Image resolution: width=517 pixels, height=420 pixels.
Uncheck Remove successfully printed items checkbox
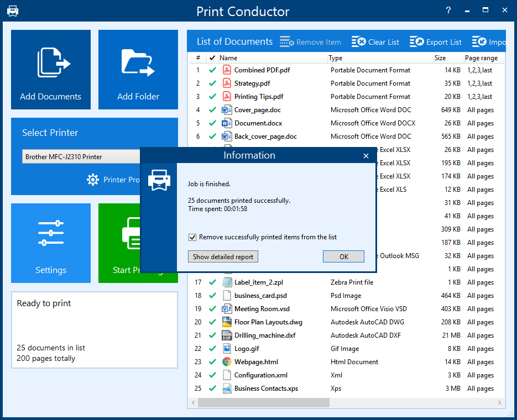pyautogui.click(x=192, y=237)
